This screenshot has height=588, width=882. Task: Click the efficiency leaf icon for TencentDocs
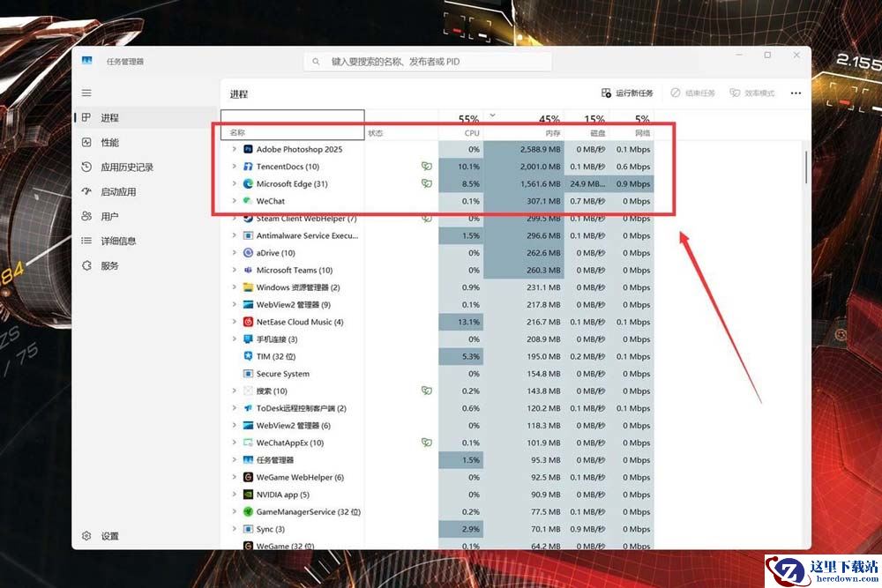(427, 167)
